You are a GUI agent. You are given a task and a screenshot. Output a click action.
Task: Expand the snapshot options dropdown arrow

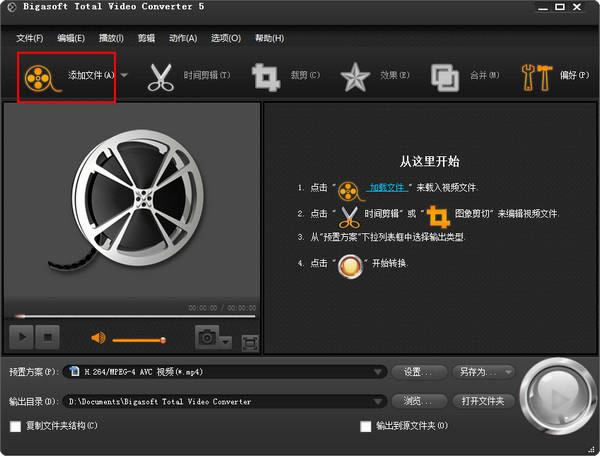point(226,341)
